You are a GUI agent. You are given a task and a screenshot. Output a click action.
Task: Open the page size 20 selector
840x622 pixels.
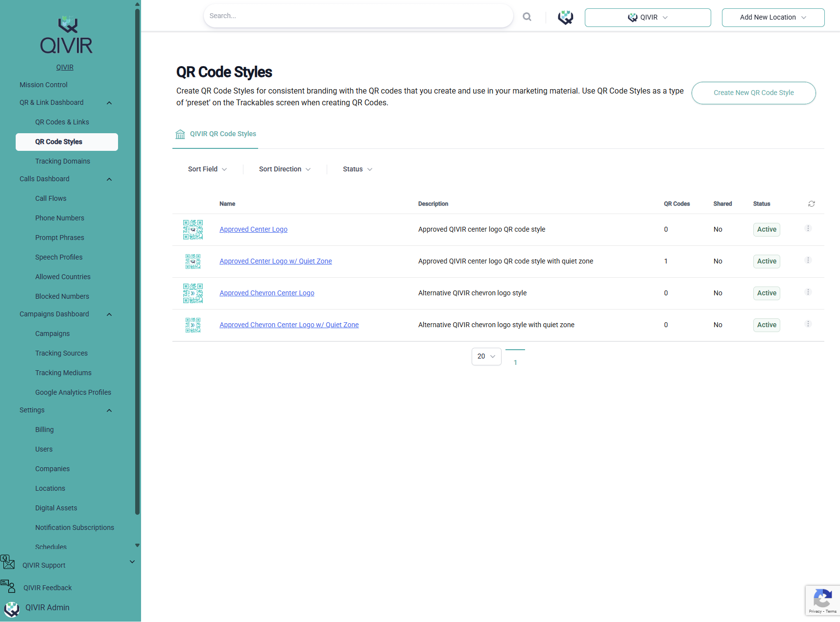tap(486, 357)
